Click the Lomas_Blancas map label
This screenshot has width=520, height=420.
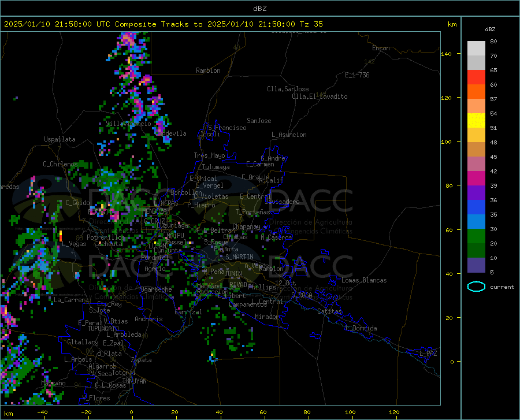(x=364, y=280)
